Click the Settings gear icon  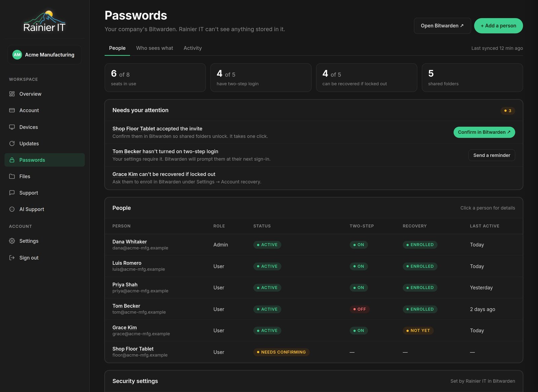coord(12,241)
